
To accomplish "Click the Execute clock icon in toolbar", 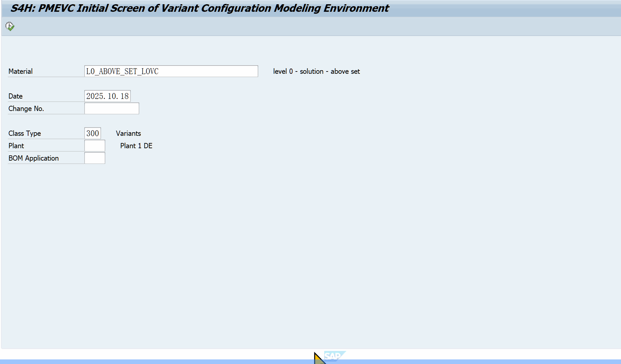I will click(x=10, y=26).
